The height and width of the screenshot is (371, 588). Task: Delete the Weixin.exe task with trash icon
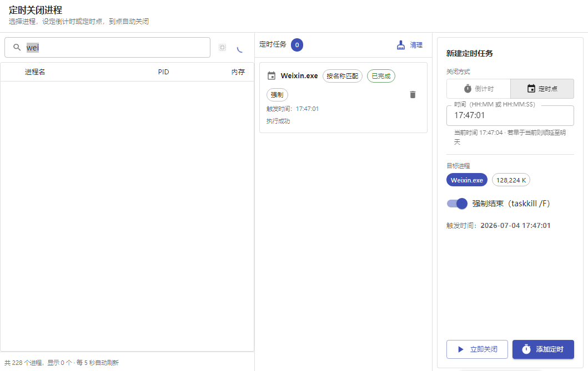point(413,94)
